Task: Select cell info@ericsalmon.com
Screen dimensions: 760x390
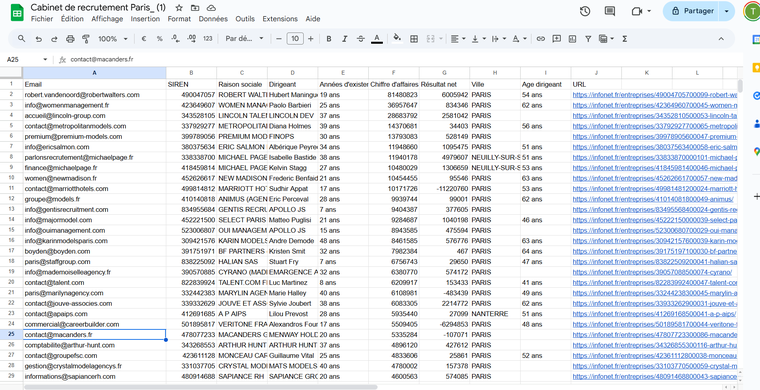Action: [x=95, y=147]
